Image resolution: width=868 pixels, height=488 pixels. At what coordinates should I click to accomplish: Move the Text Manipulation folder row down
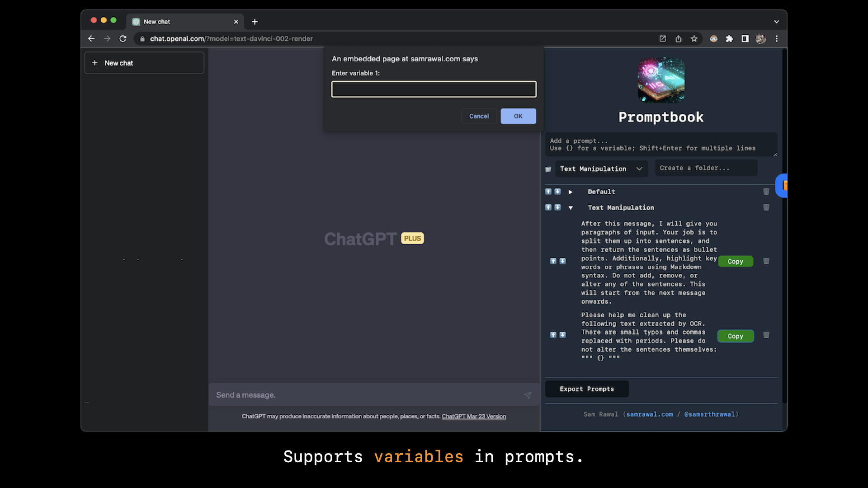pyautogui.click(x=557, y=207)
